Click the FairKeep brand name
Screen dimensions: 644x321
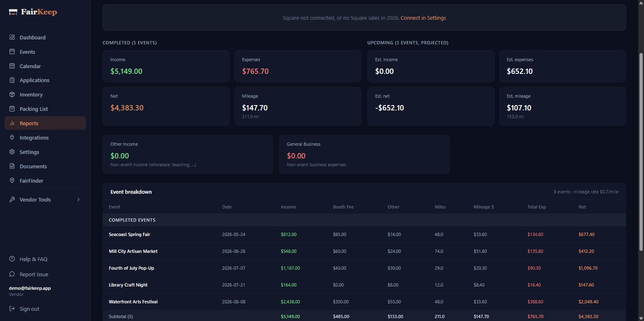[x=39, y=12]
